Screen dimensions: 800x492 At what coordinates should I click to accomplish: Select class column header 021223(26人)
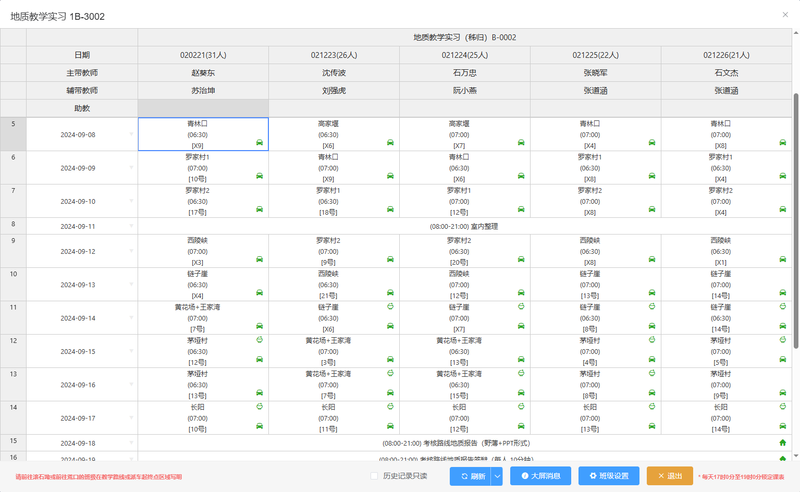pos(334,55)
